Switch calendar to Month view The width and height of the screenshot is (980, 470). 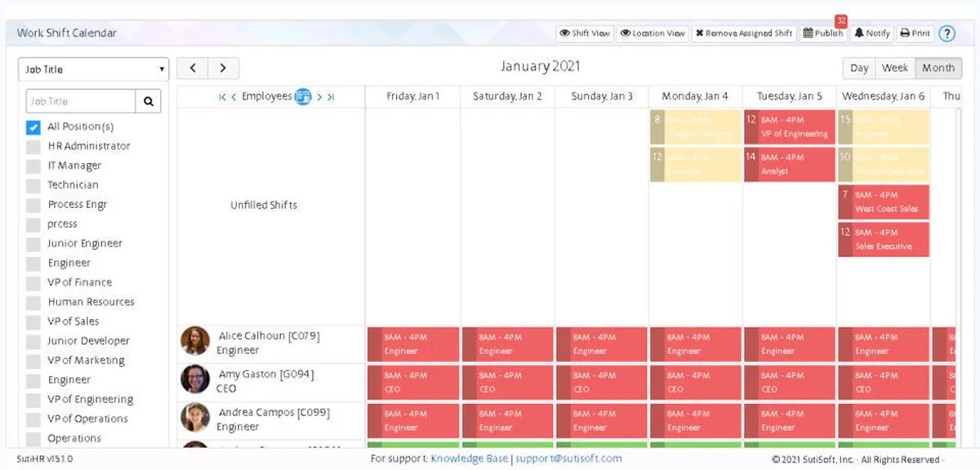coord(938,69)
